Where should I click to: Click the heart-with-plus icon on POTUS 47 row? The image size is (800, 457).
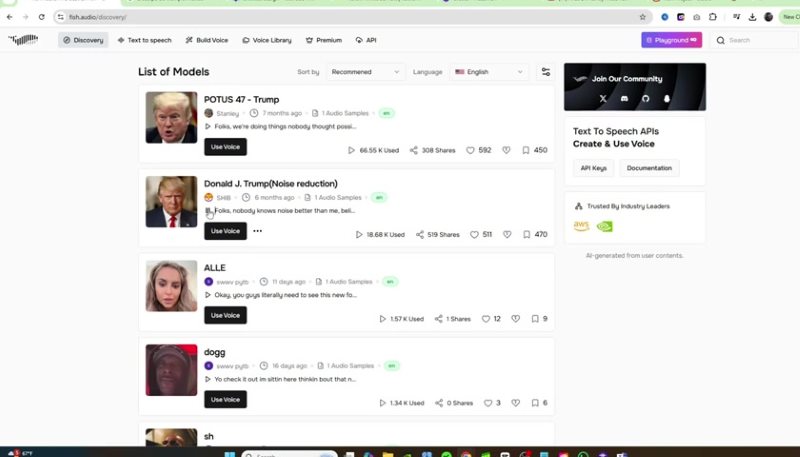coord(506,150)
